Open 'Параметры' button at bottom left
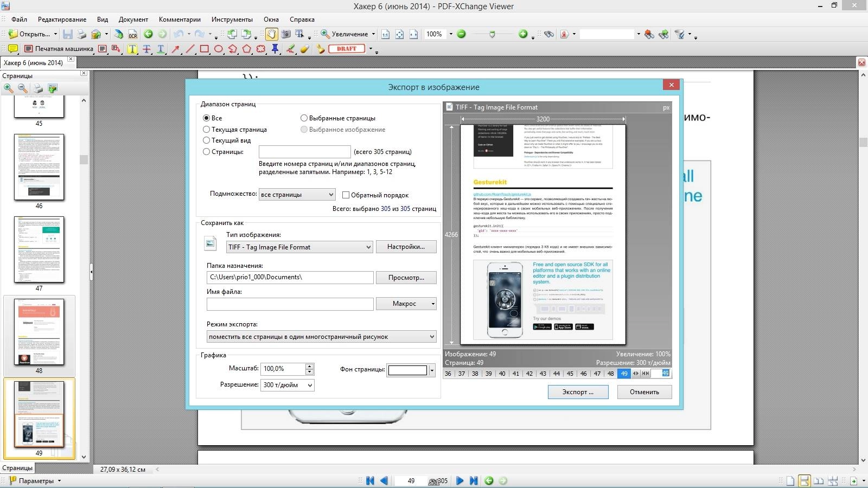 35,480
